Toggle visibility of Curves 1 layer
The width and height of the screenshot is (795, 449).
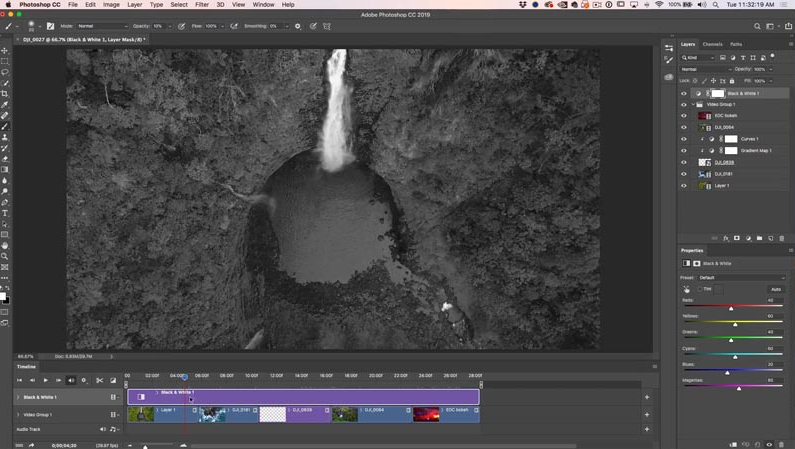[683, 139]
